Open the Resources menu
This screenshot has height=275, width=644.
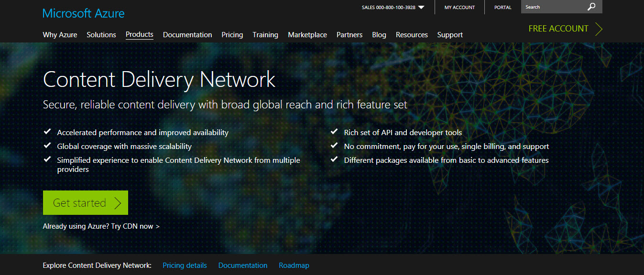click(x=412, y=35)
